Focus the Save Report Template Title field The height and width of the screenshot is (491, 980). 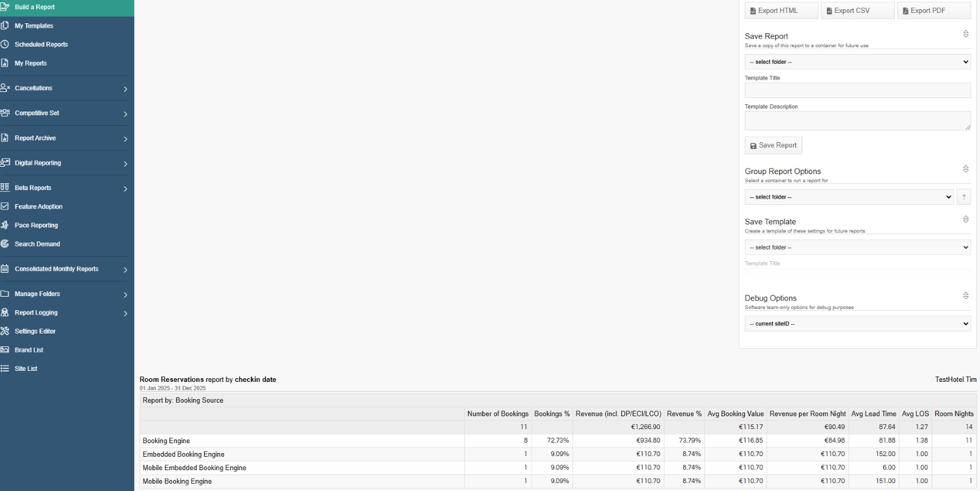click(858, 90)
